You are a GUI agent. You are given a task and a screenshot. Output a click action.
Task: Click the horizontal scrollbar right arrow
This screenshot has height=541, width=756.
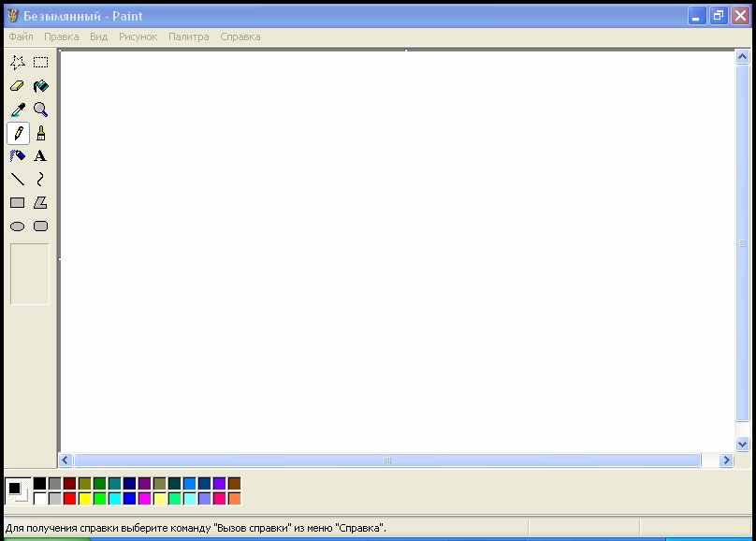[x=726, y=460]
